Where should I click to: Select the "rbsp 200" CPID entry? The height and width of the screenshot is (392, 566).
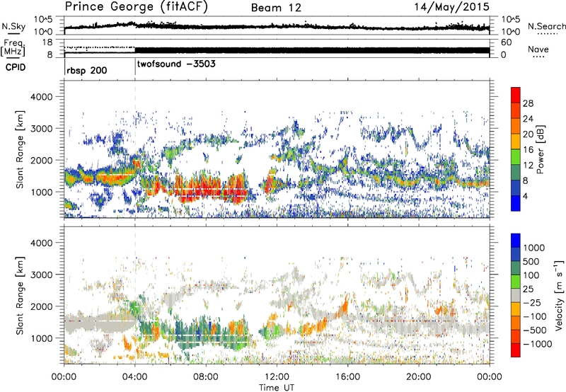click(x=86, y=70)
